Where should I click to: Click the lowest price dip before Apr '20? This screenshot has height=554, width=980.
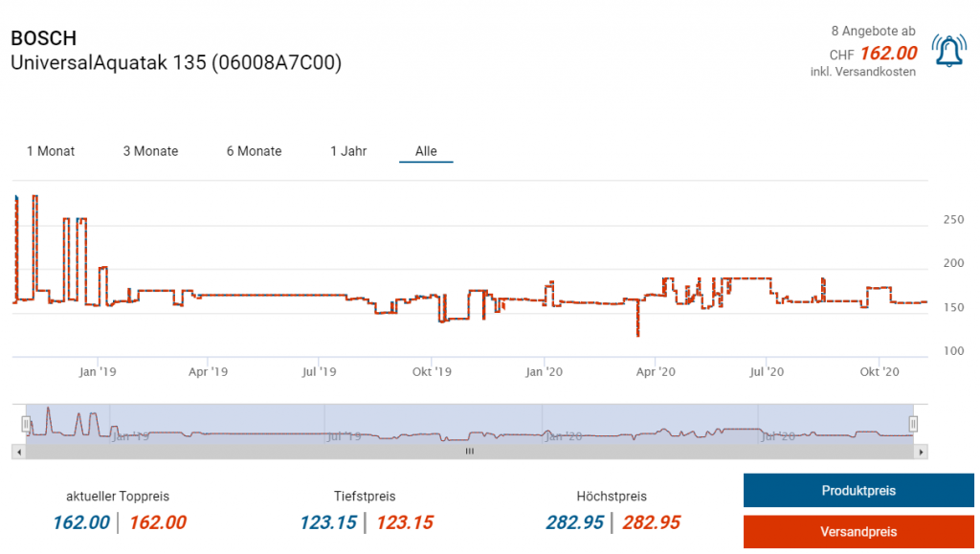tap(638, 334)
